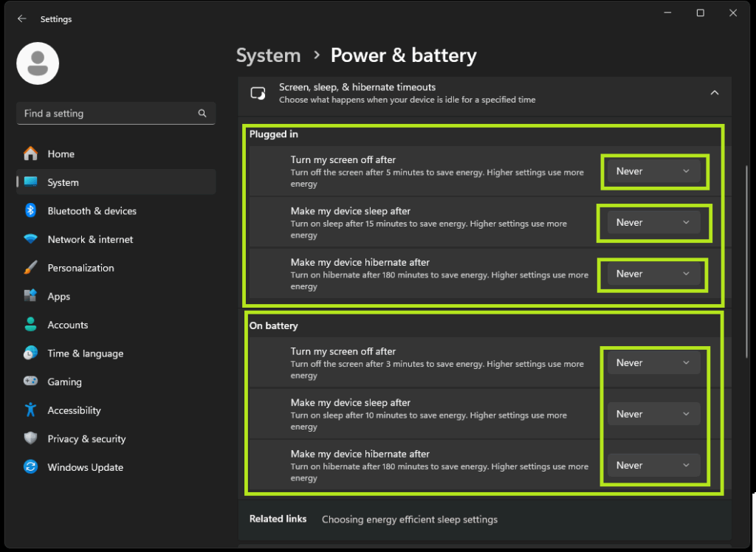Open plugged-in screen off dropdown
The height and width of the screenshot is (552, 756).
pos(653,171)
